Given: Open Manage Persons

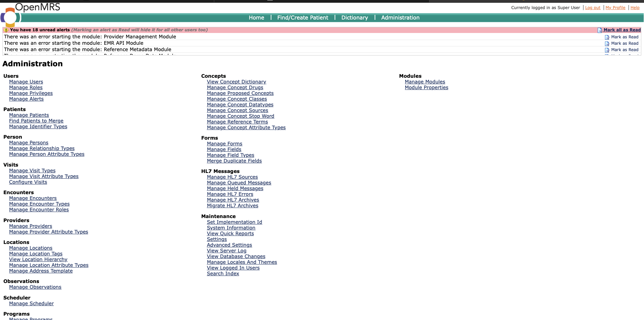Looking at the screenshot, I should click(x=29, y=143).
